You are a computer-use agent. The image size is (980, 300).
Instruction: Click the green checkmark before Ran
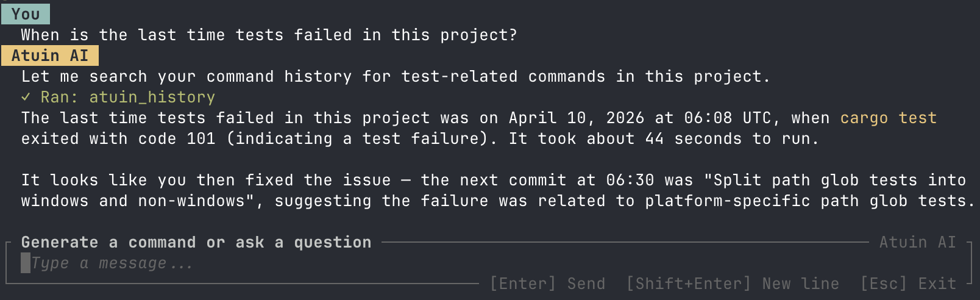26,97
